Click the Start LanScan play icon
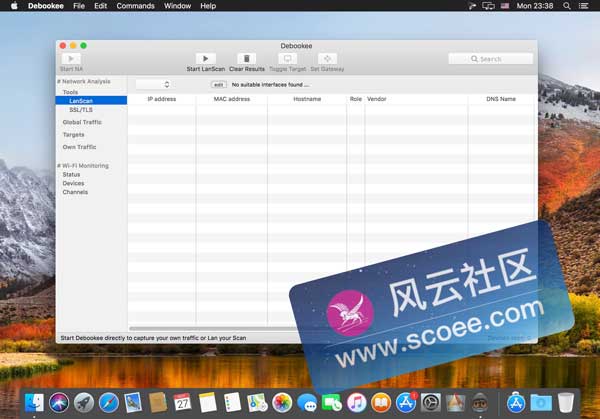The width and height of the screenshot is (600, 419). click(x=205, y=59)
